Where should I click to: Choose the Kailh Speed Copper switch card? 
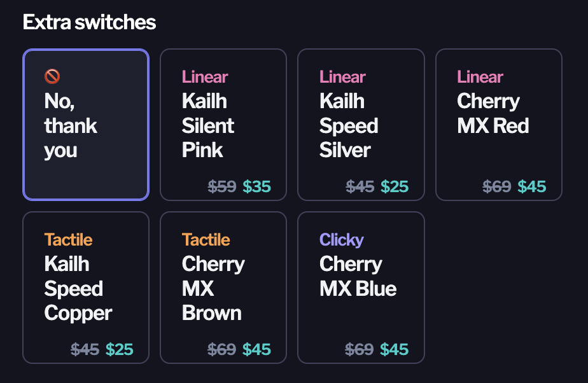coord(86,288)
